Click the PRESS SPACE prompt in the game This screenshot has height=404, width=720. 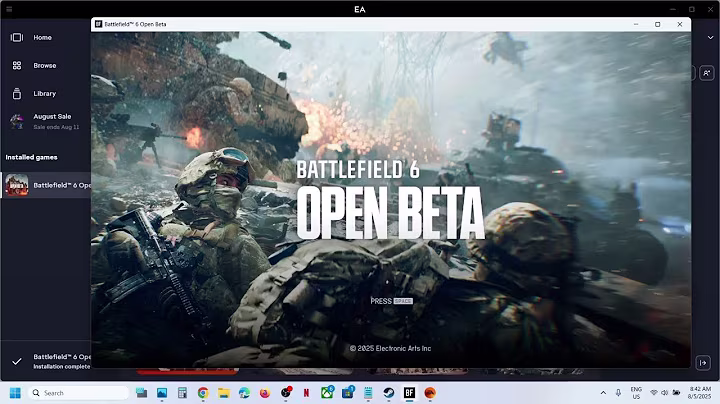point(391,301)
